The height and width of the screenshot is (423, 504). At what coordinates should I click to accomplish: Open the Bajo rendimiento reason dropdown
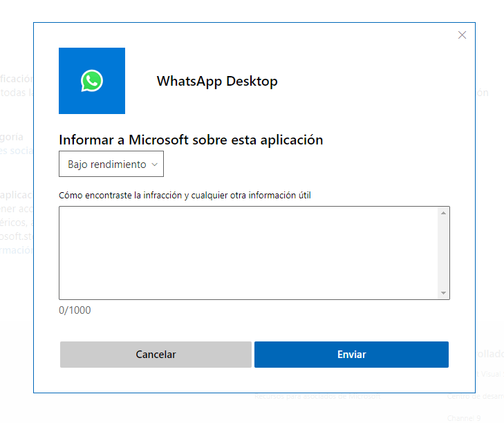111,164
